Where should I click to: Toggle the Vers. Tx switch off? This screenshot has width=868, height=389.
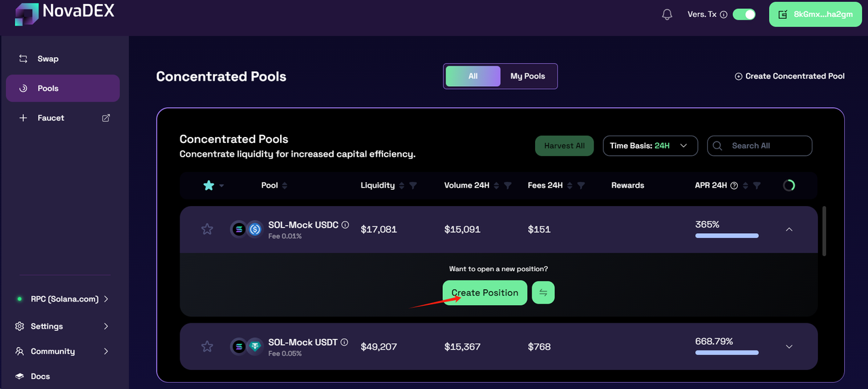(744, 14)
